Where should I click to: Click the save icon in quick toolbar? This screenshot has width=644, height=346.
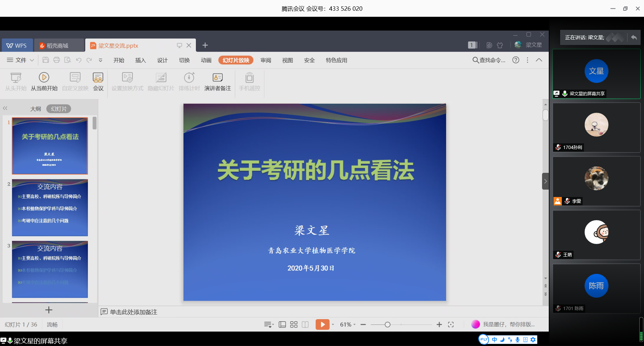(x=46, y=60)
